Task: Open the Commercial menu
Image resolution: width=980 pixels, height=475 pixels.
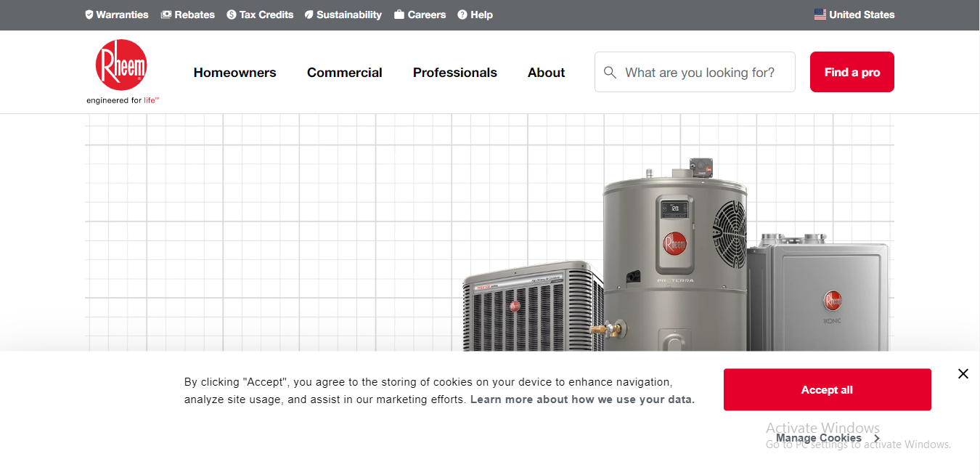Action: tap(345, 73)
